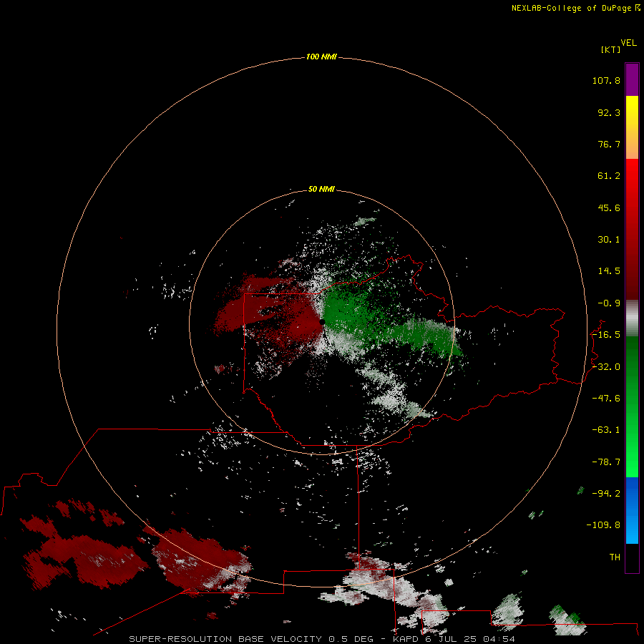Click the 76.7 velocity scale value
This screenshot has height=644, width=644.
609,144
